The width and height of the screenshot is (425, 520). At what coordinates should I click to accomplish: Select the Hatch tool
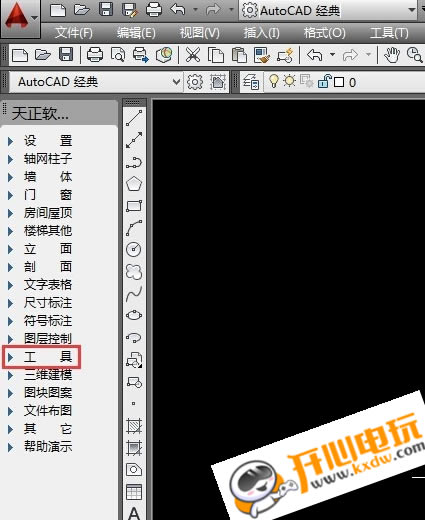134,426
